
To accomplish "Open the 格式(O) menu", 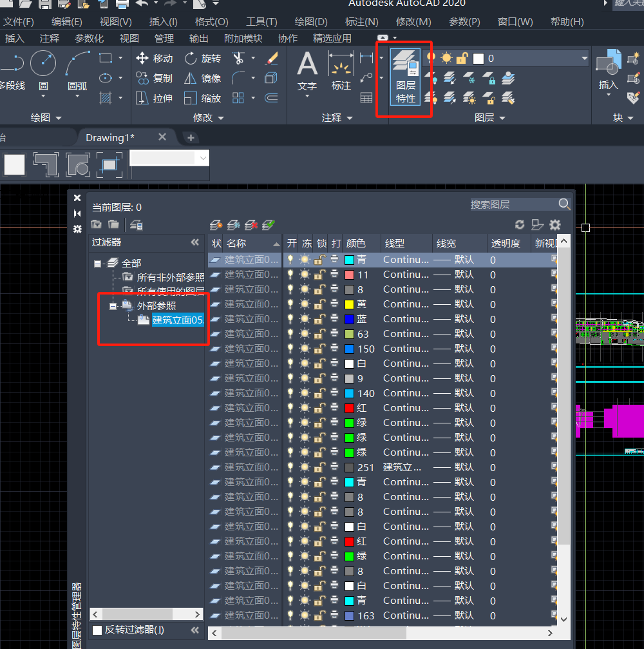I will pyautogui.click(x=211, y=22).
